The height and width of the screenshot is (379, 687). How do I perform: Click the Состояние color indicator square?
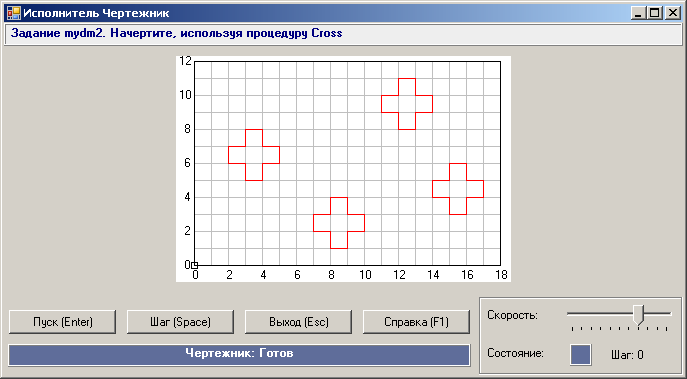coord(581,354)
